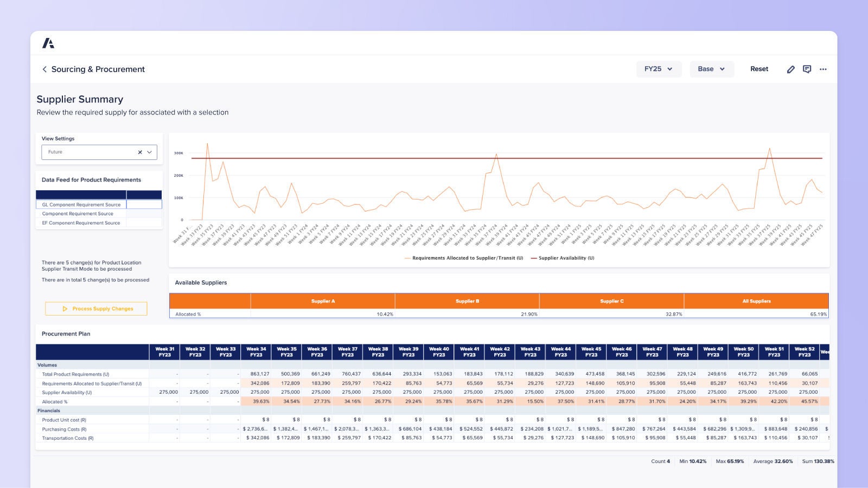Click the Anaplan logo in the header
The height and width of the screenshot is (488, 868).
(49, 43)
